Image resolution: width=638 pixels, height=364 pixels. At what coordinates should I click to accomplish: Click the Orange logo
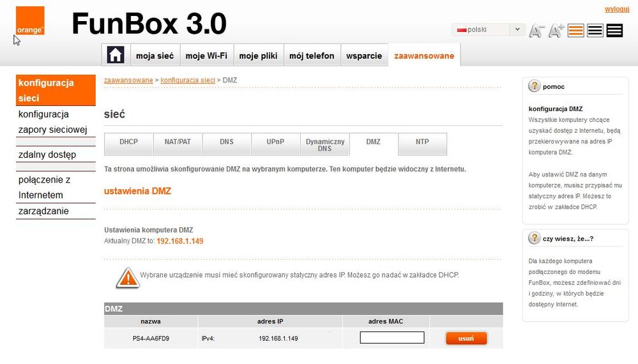click(x=30, y=20)
